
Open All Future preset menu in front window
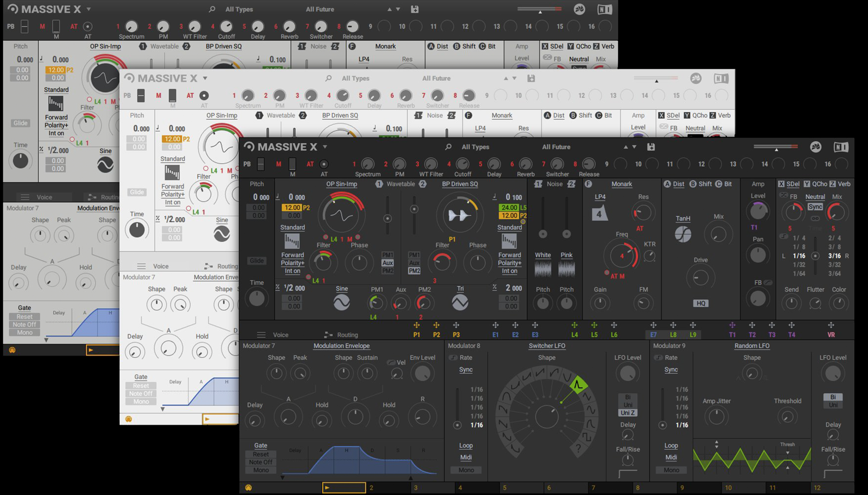(x=556, y=147)
